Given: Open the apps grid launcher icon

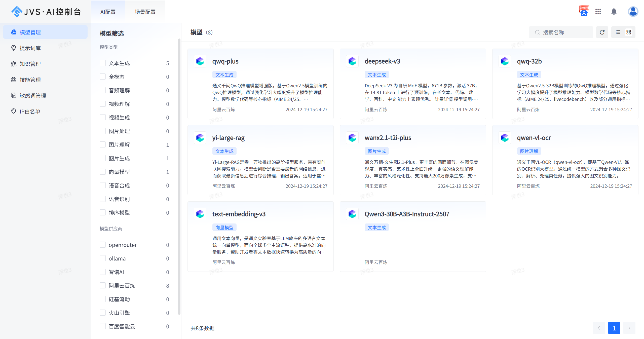Looking at the screenshot, I should pyautogui.click(x=598, y=12).
